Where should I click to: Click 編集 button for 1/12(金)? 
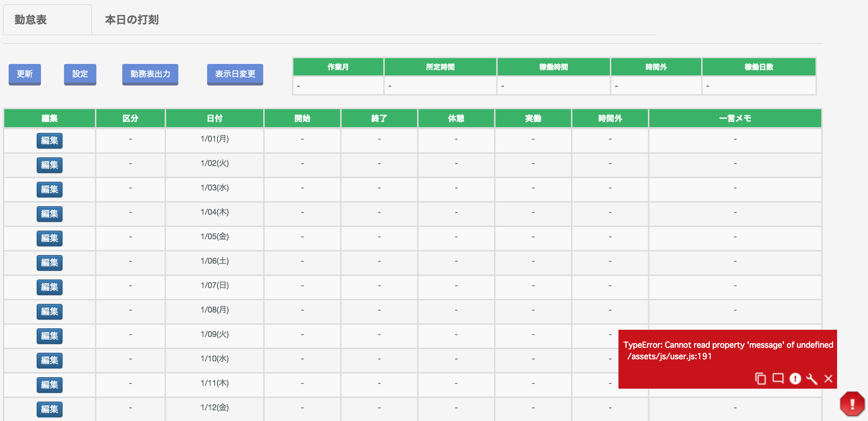coord(50,409)
